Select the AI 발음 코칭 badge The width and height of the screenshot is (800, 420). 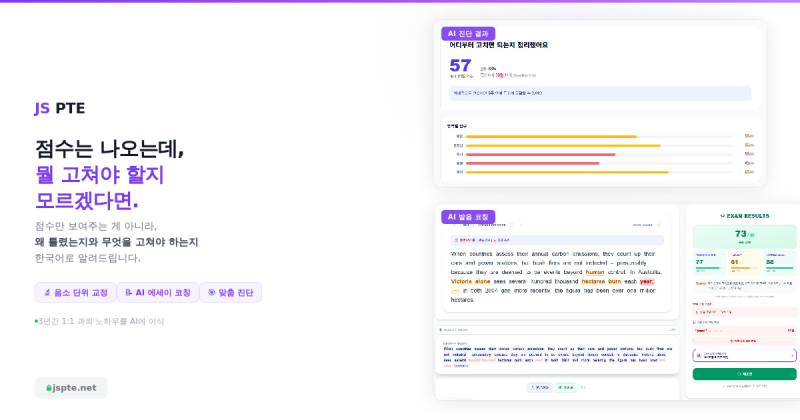pyautogui.click(x=468, y=217)
